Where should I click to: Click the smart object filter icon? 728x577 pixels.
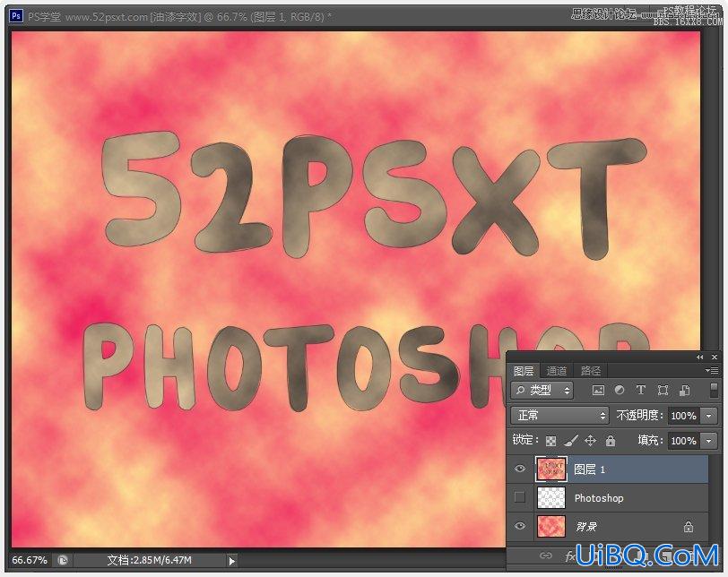click(684, 391)
